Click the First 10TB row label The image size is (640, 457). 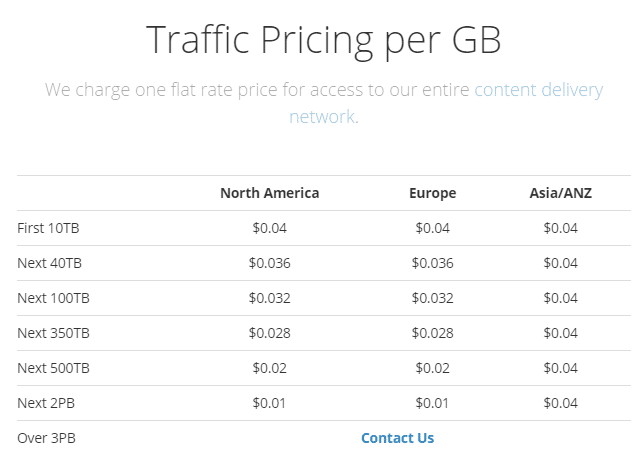click(48, 228)
